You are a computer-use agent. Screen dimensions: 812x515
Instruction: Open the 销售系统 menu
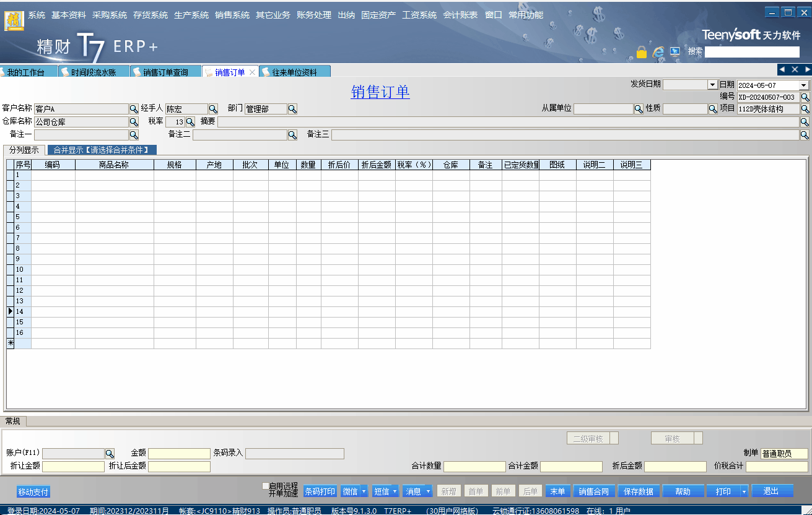(232, 15)
